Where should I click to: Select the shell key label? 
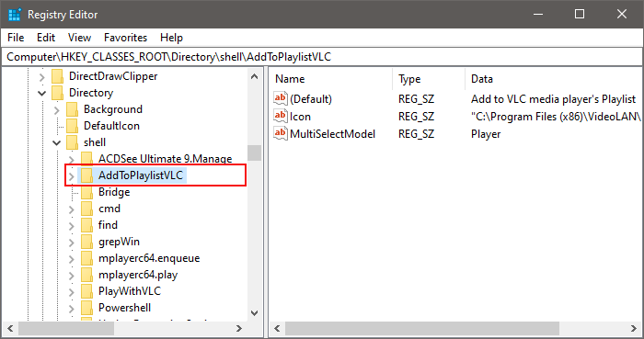95,142
